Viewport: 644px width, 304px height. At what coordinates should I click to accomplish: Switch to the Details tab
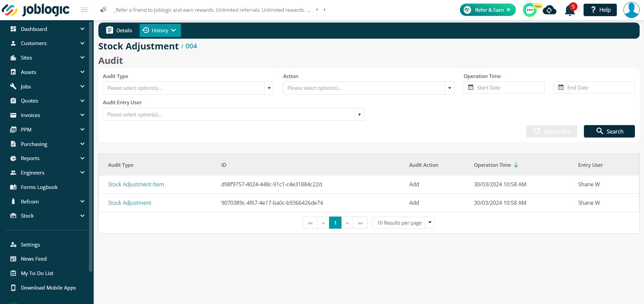[119, 30]
